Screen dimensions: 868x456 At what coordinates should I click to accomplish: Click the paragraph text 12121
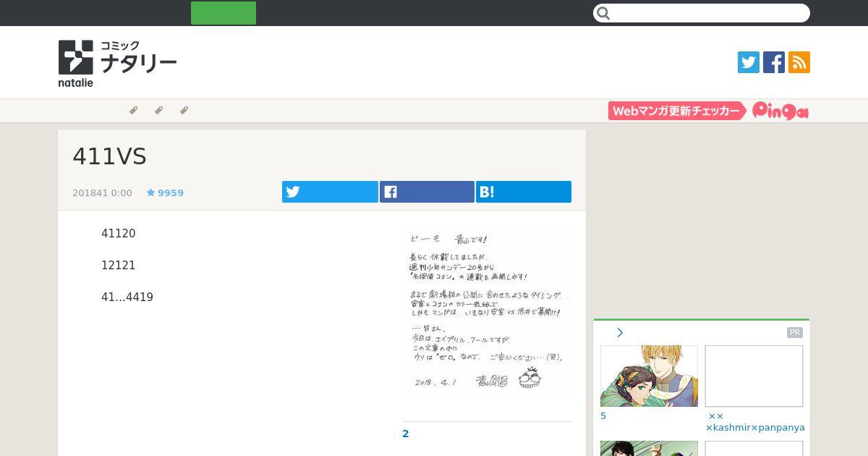tap(119, 266)
